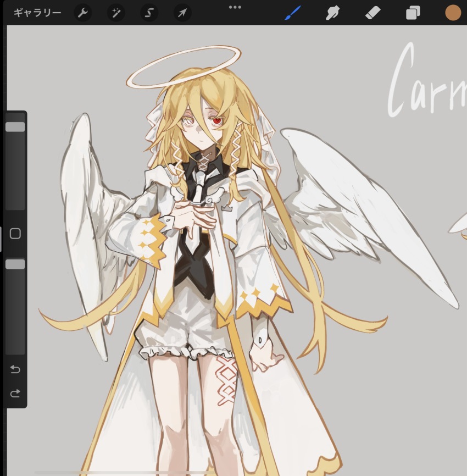Tap the Redo arrow in the sidebar
Screen dimensions: 467x476
[x=15, y=394]
